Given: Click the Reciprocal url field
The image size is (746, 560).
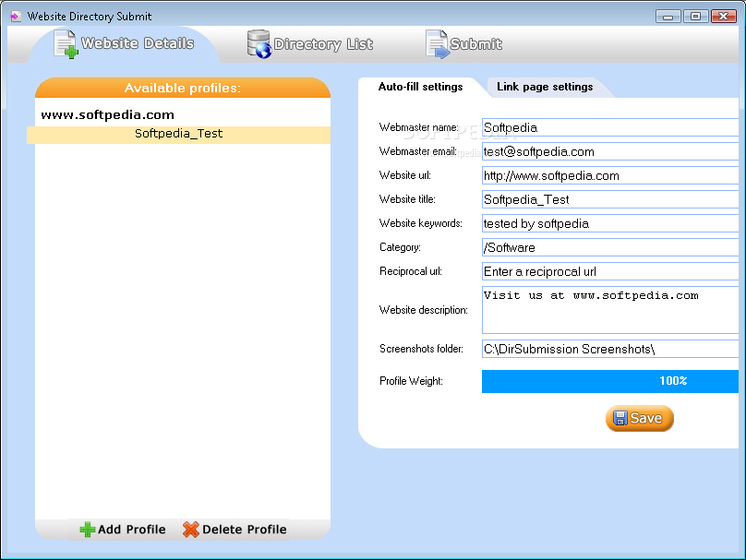Looking at the screenshot, I should coord(610,271).
